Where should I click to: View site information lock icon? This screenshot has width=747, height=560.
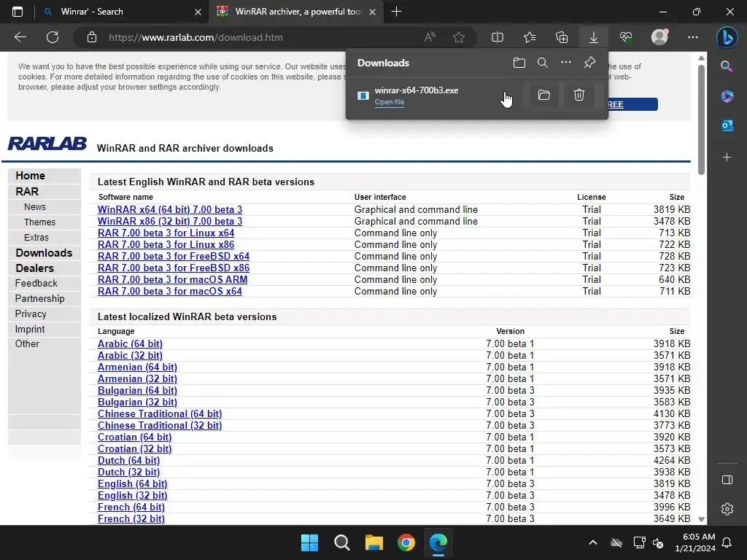coord(92,37)
